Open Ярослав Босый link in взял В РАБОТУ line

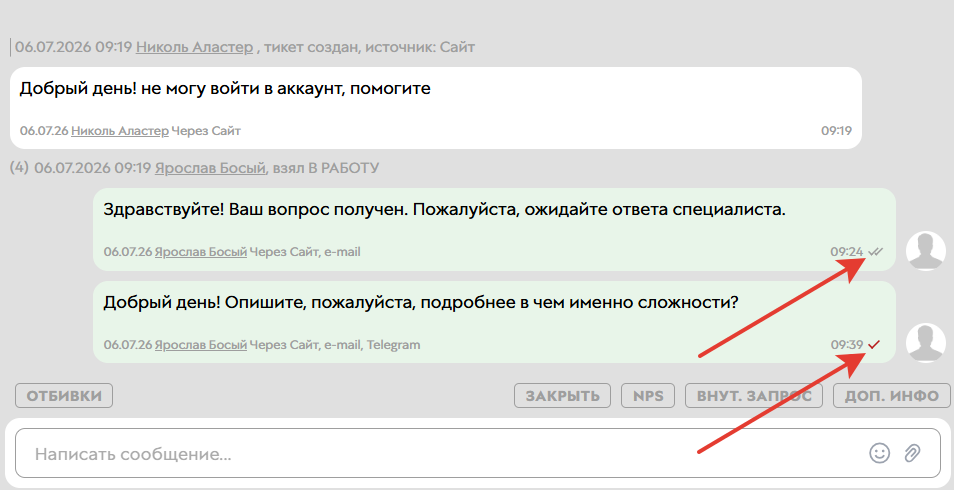click(210, 168)
